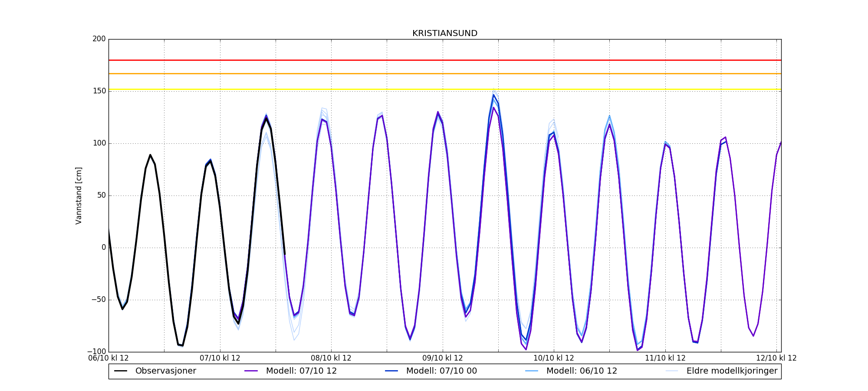Select the Modell: 07/10 12 legend label

(301, 371)
